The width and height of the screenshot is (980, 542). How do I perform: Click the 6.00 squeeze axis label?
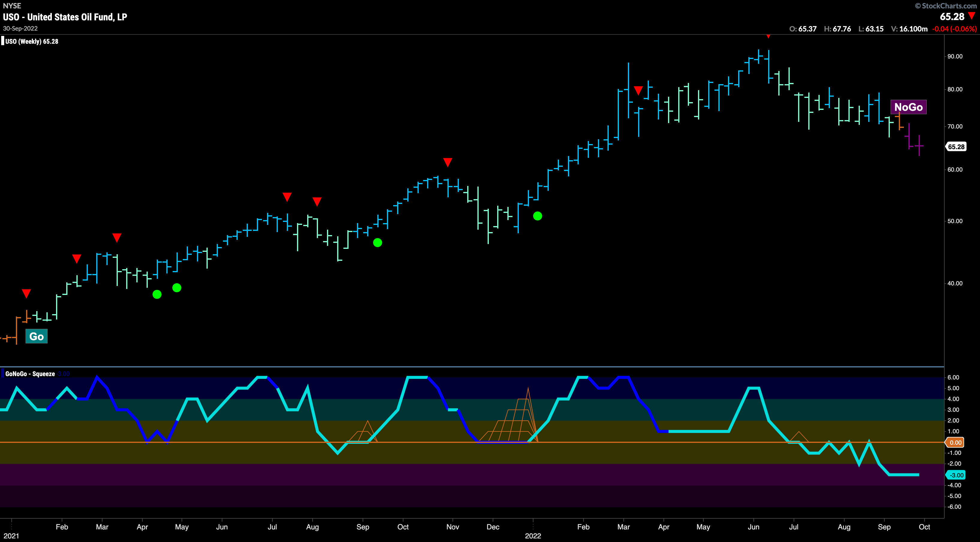[953, 377]
